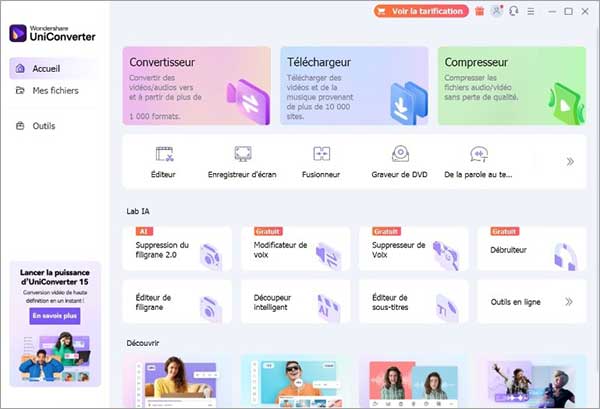
Task: Click the Suppression du filigrane card icon
Action: click(x=211, y=256)
